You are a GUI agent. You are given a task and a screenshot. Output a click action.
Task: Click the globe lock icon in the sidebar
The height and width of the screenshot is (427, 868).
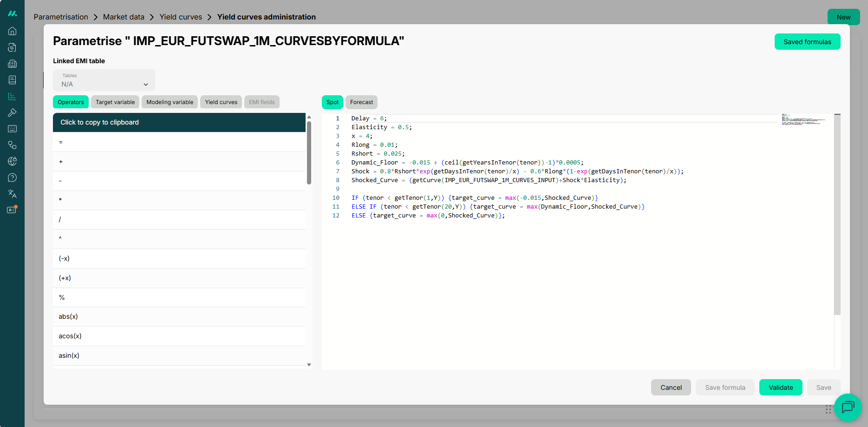tap(13, 161)
